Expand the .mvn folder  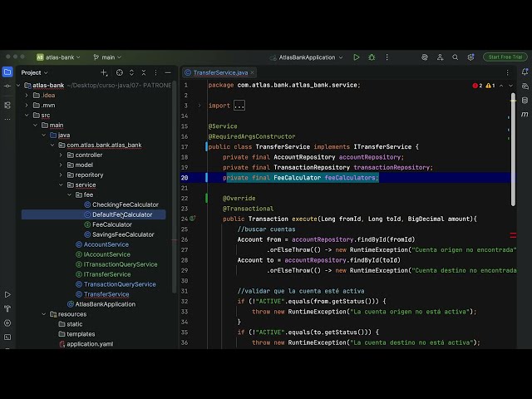tap(27, 106)
